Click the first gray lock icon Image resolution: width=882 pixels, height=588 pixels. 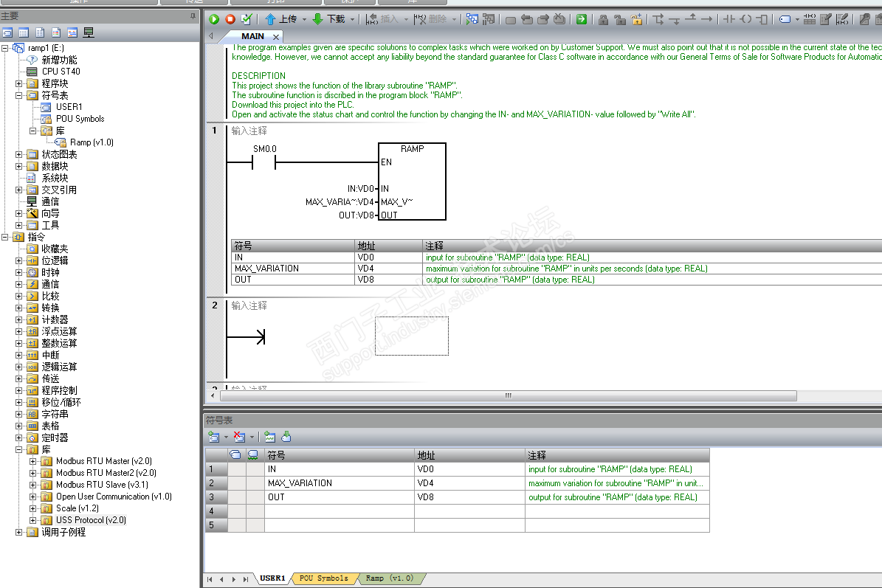pos(603,20)
